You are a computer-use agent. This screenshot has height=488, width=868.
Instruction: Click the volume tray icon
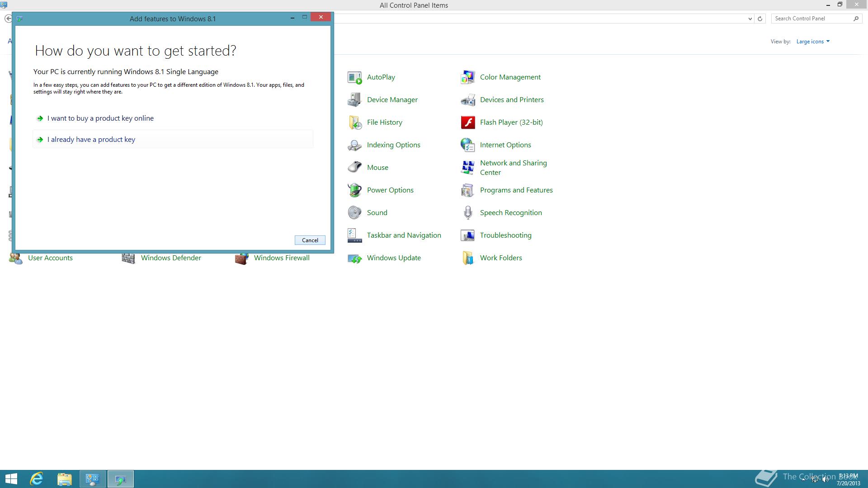pos(826,479)
